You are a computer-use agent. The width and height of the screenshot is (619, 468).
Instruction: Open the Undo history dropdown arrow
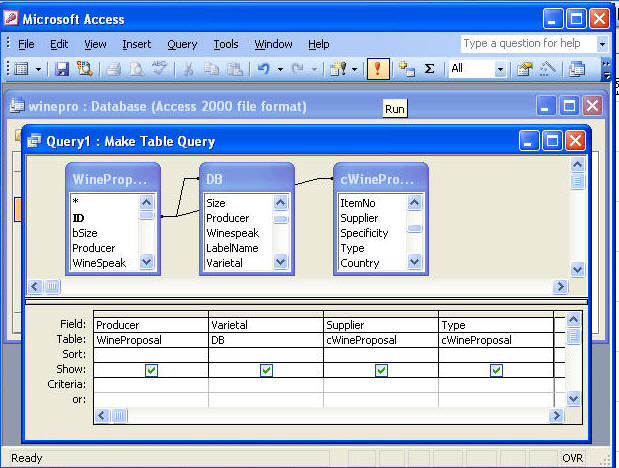(x=280, y=70)
